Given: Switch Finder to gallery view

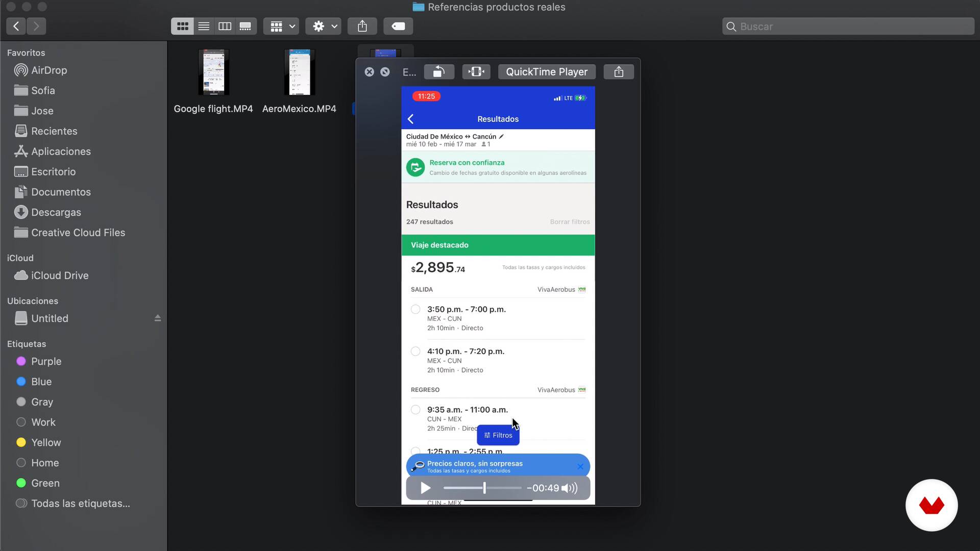Looking at the screenshot, I should (246, 26).
